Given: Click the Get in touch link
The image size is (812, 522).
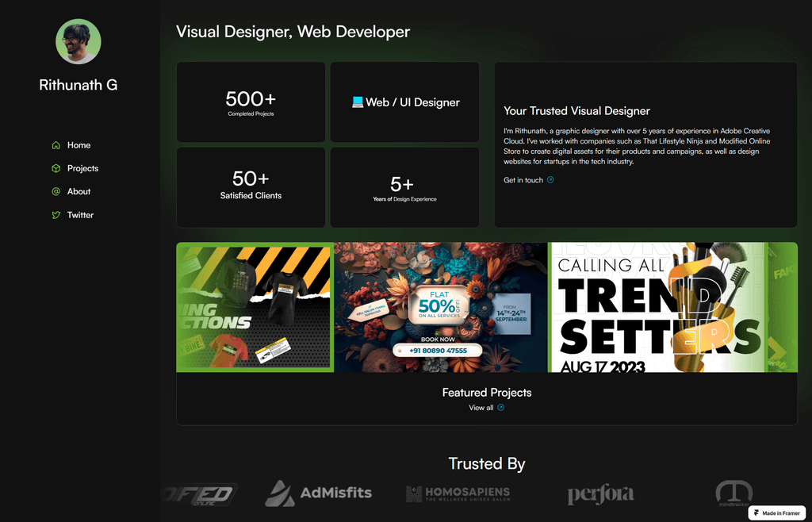Looking at the screenshot, I should [529, 180].
